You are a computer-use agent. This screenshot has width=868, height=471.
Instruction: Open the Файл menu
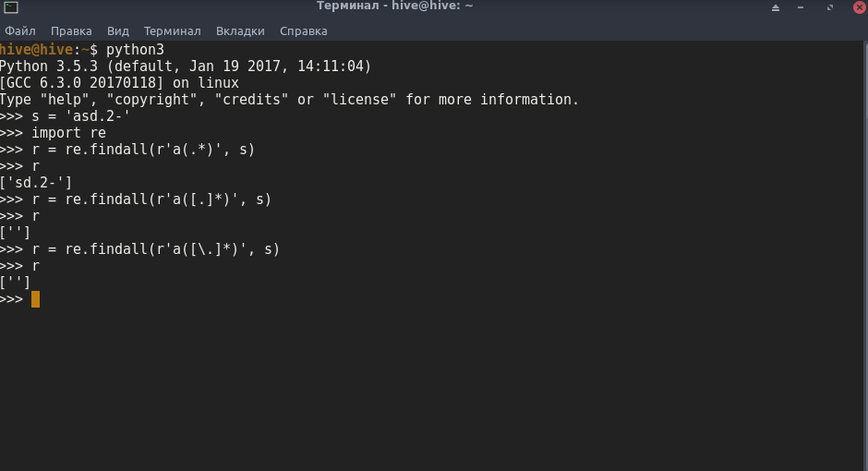[x=20, y=31]
